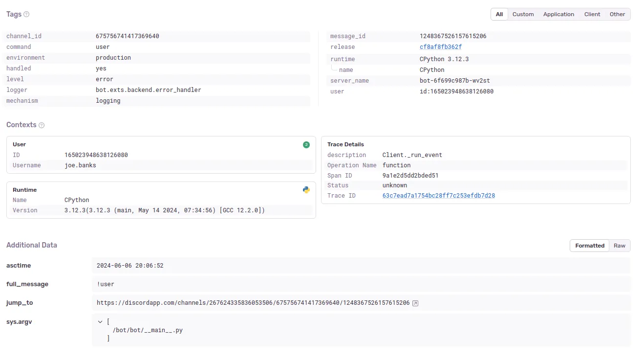644x363 pixels.
Task: Show only Client tags
Action: (592, 14)
